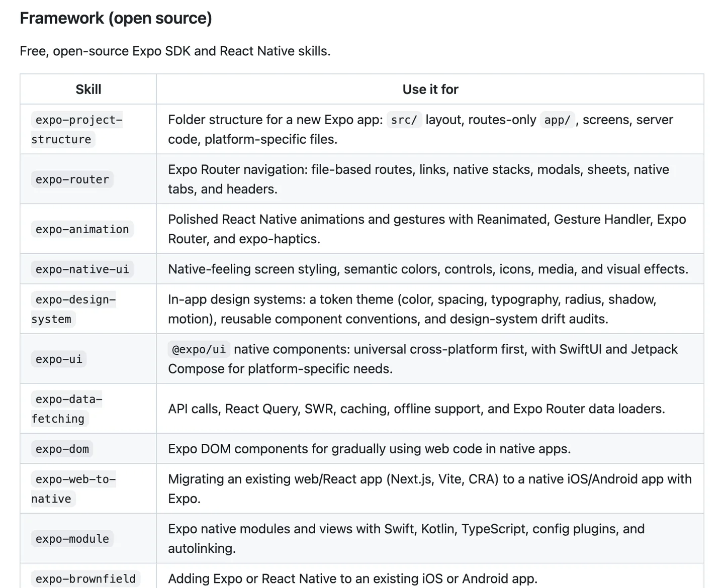This screenshot has width=724, height=588.
Task: Click the '@expo/ui' inline code
Action: [199, 349]
